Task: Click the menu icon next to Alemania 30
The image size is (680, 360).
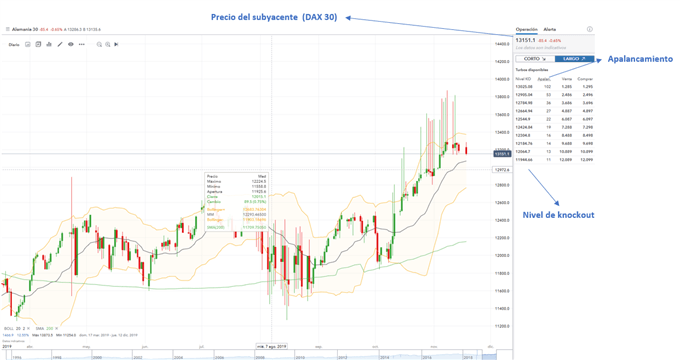Action: (7, 29)
